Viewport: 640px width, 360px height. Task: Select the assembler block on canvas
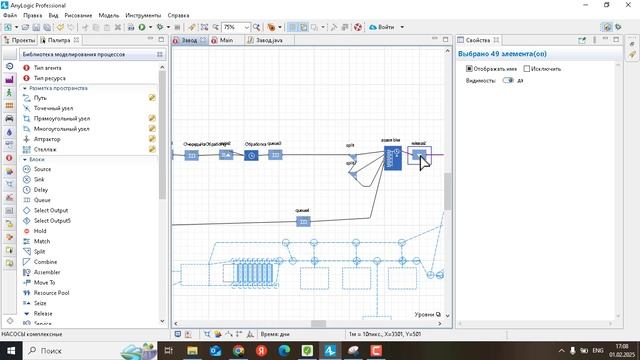pos(393,158)
